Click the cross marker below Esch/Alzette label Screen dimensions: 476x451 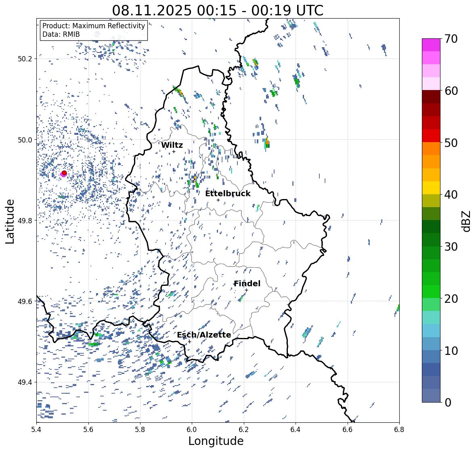click(x=189, y=342)
